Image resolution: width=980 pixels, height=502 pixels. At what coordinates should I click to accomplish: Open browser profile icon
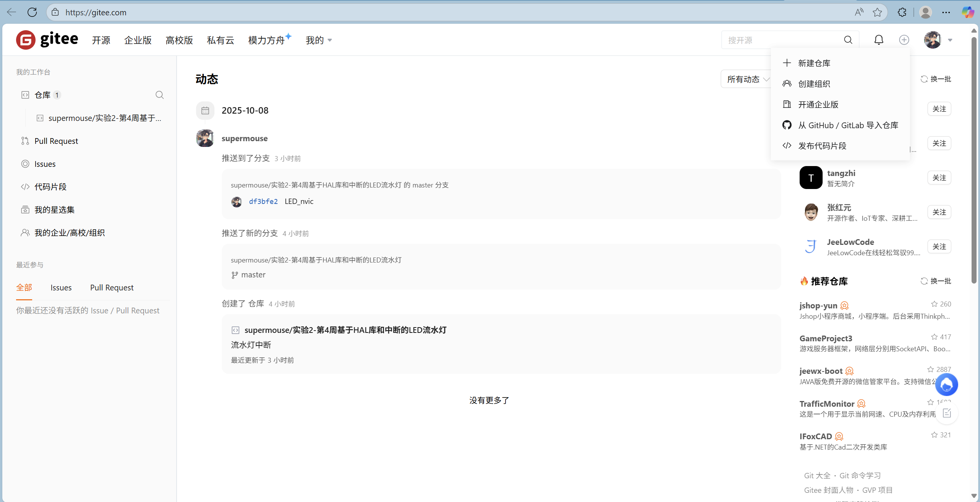pyautogui.click(x=926, y=12)
